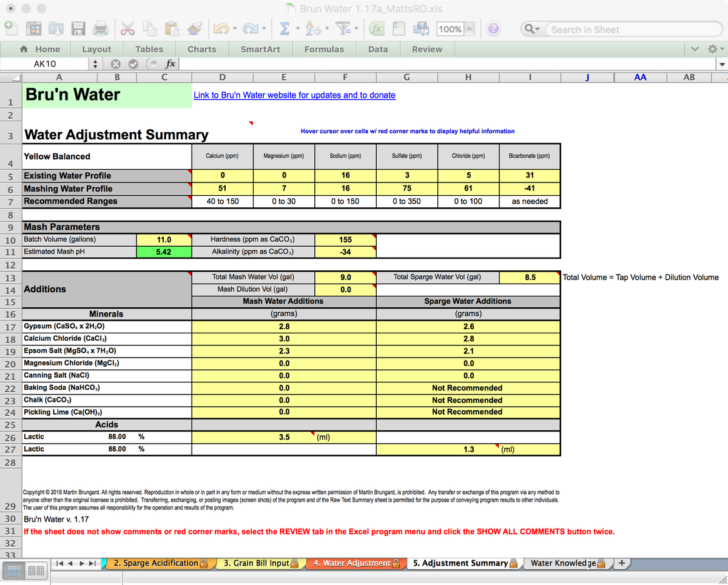Viewport: 728px width, 585px height.
Task: Select the Format Painter brush icon
Action: click(195, 28)
